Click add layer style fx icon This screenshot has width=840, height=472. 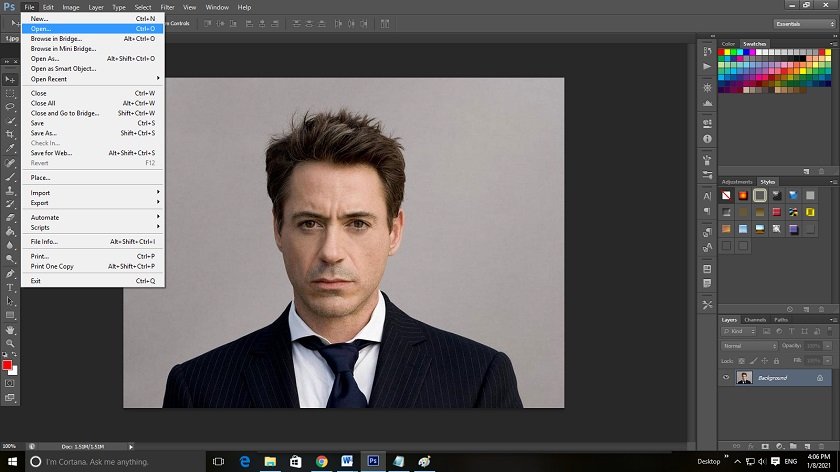click(751, 446)
